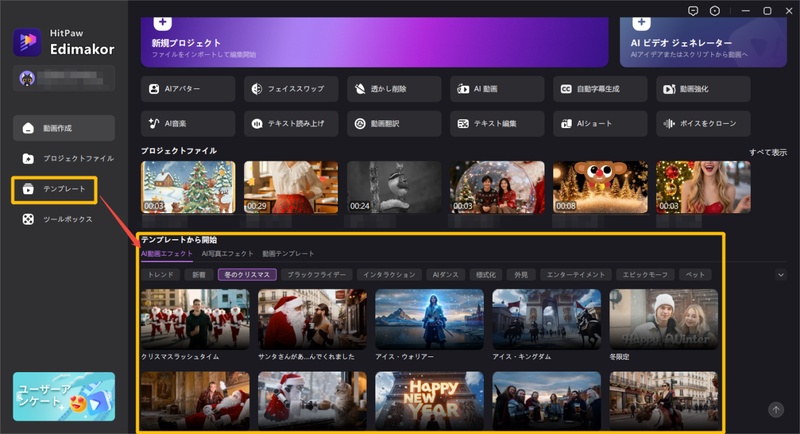
Task: Select the AIダンス category chip
Action: 445,275
